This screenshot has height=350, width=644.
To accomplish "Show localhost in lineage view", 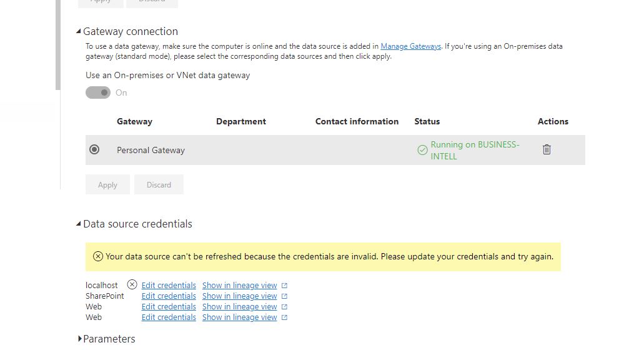I will coord(239,286).
